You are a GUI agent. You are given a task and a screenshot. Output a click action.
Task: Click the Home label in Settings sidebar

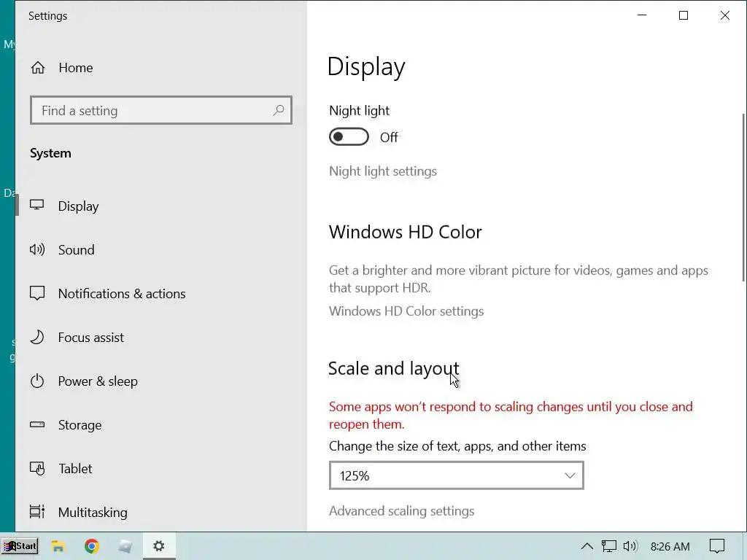pos(76,68)
